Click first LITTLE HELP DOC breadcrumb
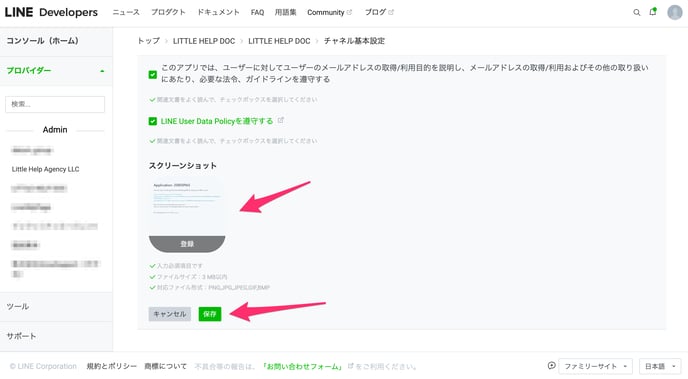 click(x=204, y=41)
